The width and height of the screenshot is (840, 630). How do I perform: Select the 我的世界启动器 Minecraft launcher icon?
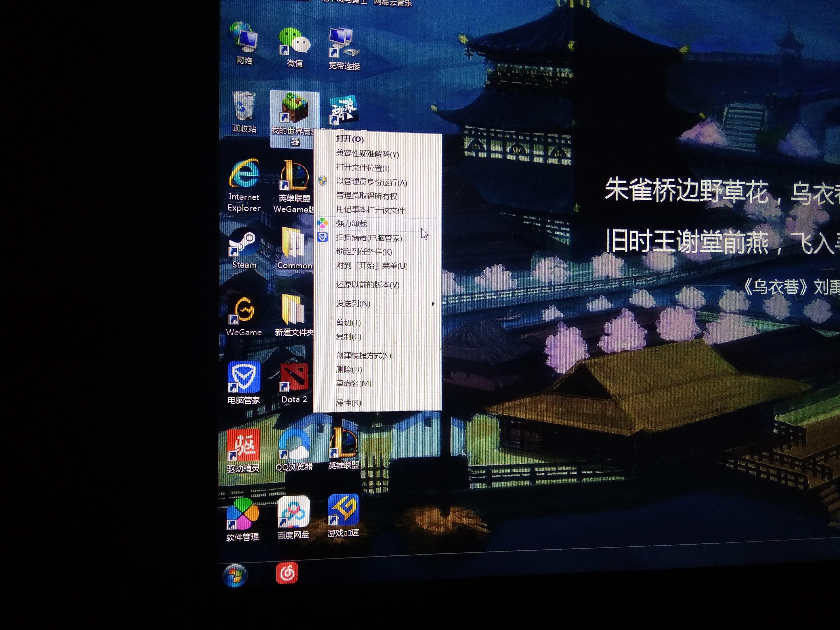point(294,120)
